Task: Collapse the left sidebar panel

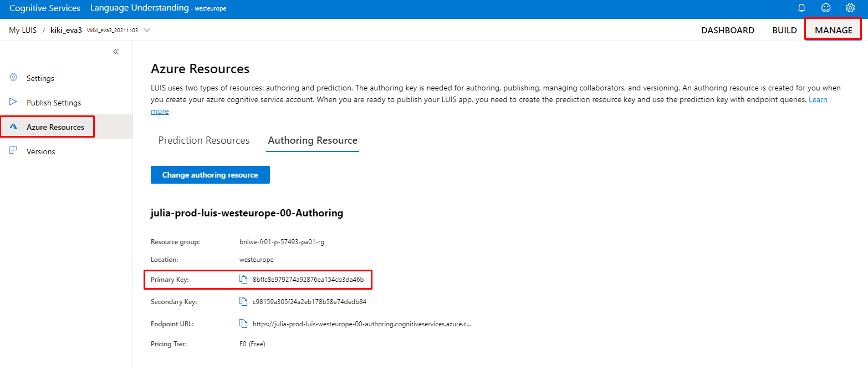Action: pyautogui.click(x=116, y=52)
